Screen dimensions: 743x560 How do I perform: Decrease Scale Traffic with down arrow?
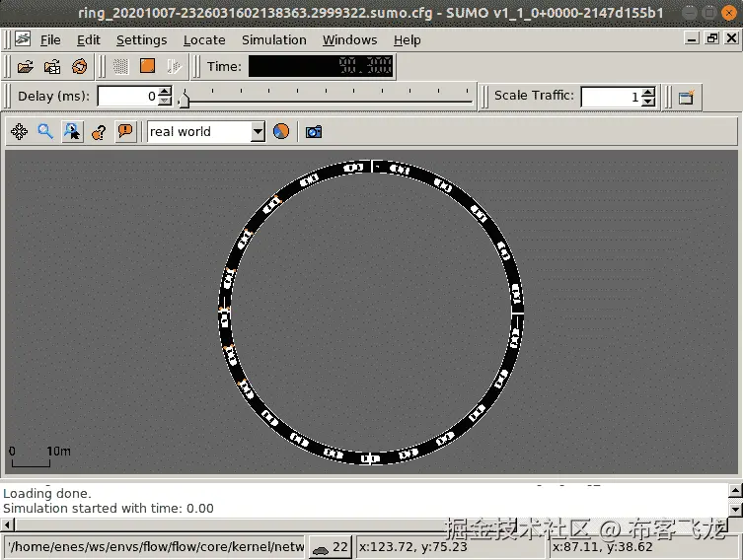coord(648,102)
